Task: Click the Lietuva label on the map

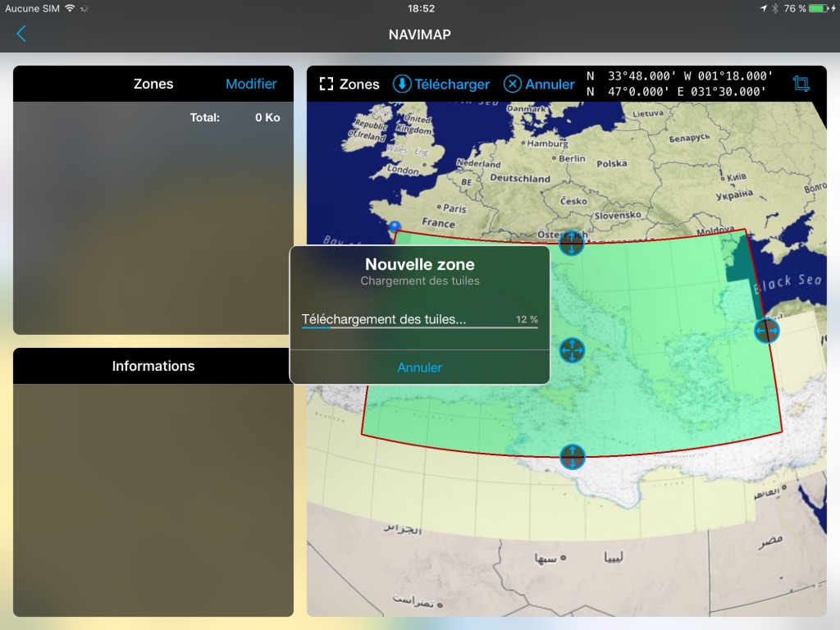Action: (x=648, y=113)
